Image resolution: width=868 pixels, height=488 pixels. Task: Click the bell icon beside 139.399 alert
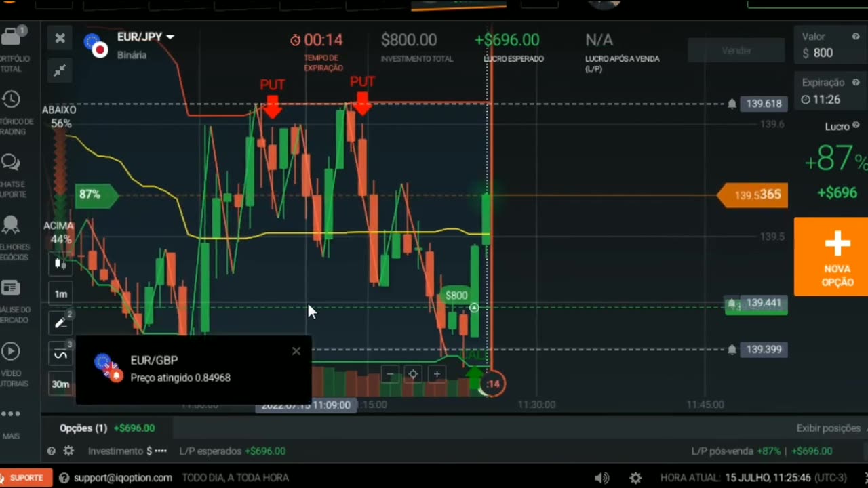[x=732, y=350]
